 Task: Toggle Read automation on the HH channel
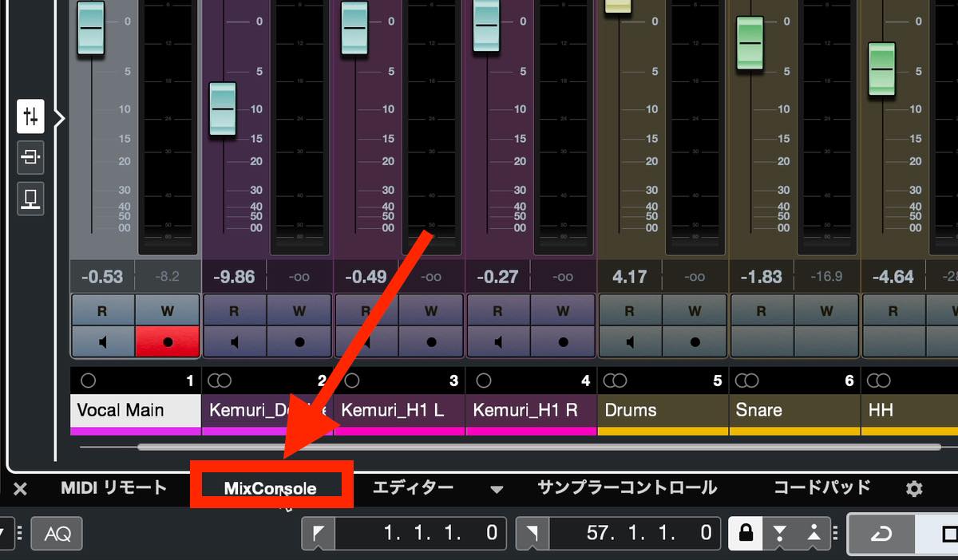893,310
